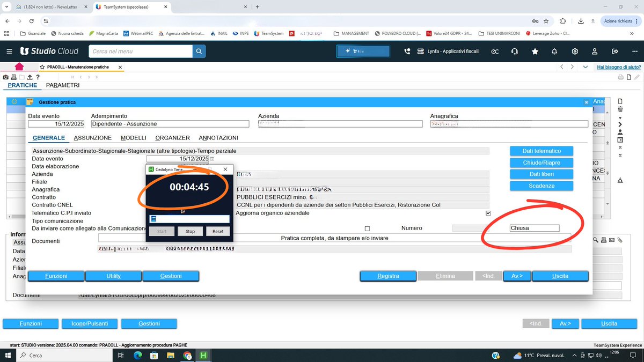Viewport: 644px width, 362px height.
Task: Click the calendar icon next to Data evento
Action: click(212, 159)
